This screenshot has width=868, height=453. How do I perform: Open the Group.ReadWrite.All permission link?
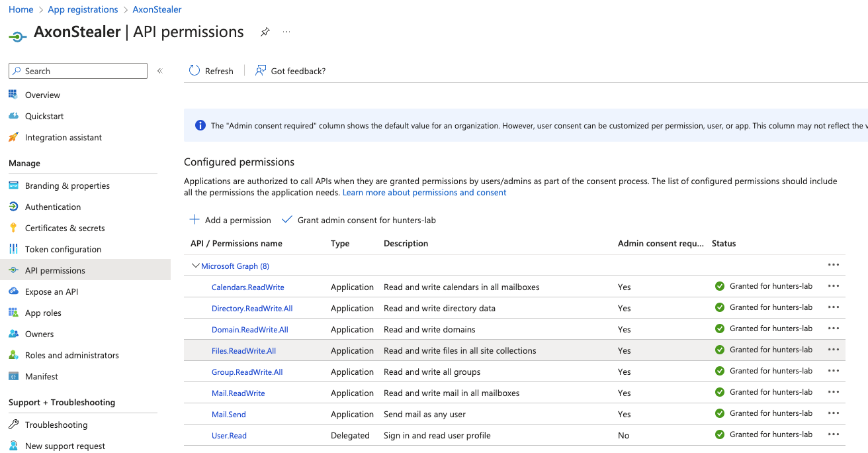point(247,372)
